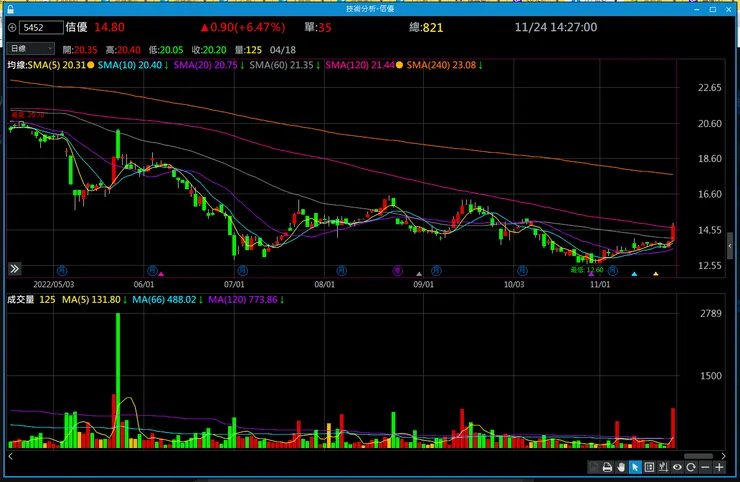Screen dimensions: 740x482
Task: Click the magenta triangle marker near 06/01
Action: (161, 274)
